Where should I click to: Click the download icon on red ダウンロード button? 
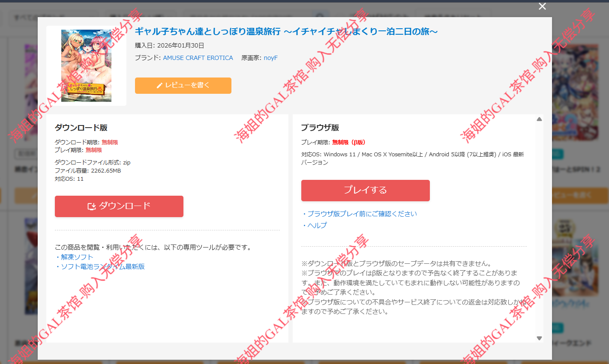[x=91, y=206]
